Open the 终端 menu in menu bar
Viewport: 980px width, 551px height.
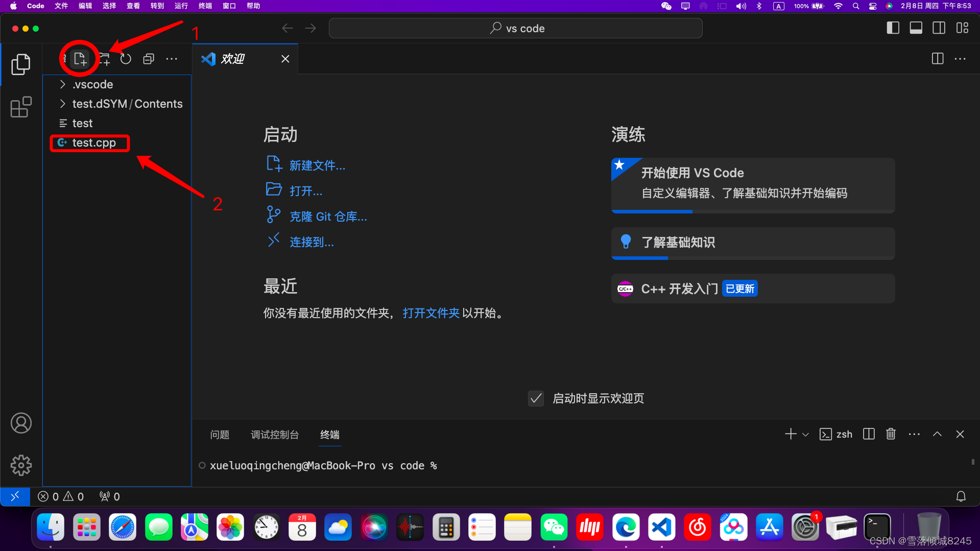205,6
